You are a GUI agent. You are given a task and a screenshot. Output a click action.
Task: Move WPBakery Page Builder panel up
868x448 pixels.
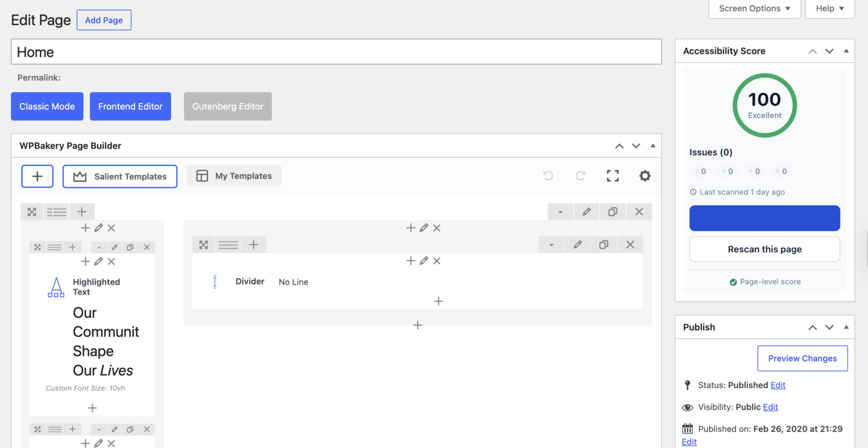pyautogui.click(x=620, y=146)
